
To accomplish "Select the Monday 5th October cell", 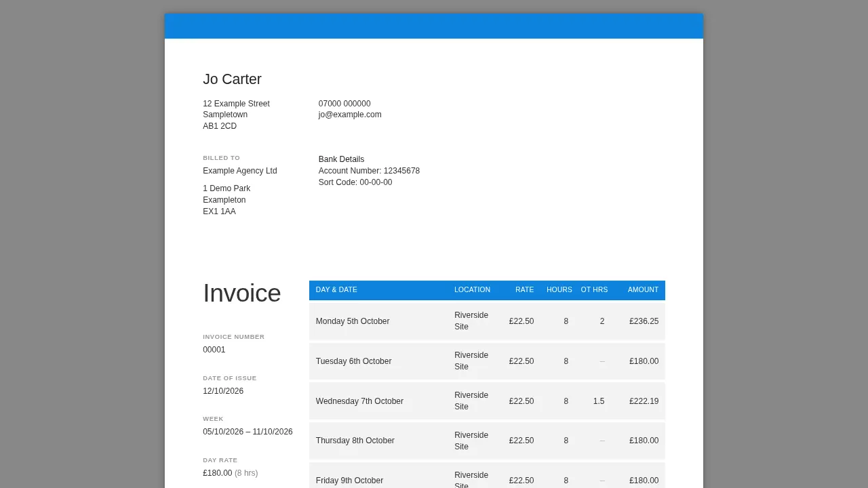I will [x=353, y=321].
